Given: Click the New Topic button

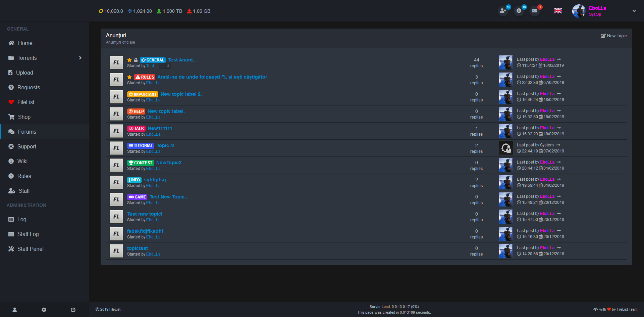Looking at the screenshot, I should click(x=613, y=36).
